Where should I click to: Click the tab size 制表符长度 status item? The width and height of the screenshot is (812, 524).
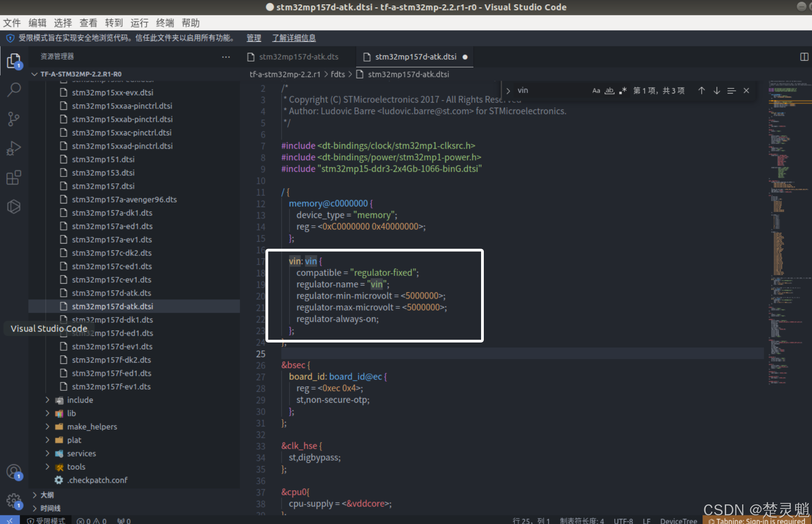(x=582, y=520)
